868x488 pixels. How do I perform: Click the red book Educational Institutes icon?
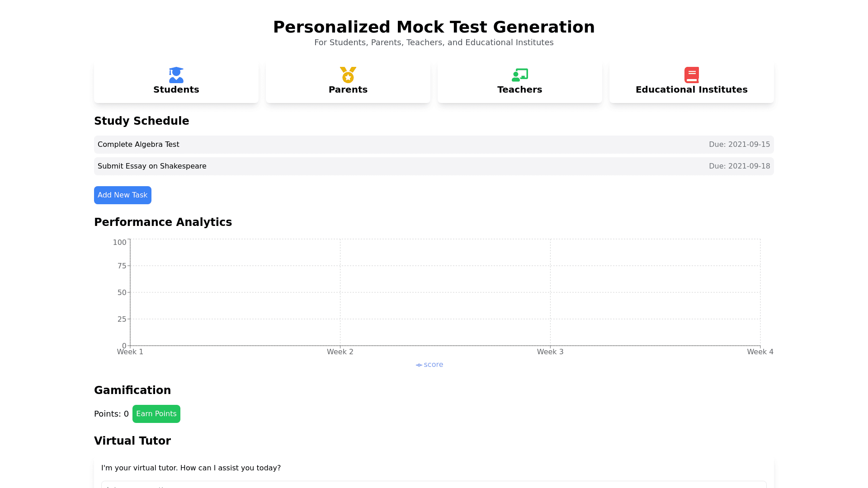[x=692, y=75]
